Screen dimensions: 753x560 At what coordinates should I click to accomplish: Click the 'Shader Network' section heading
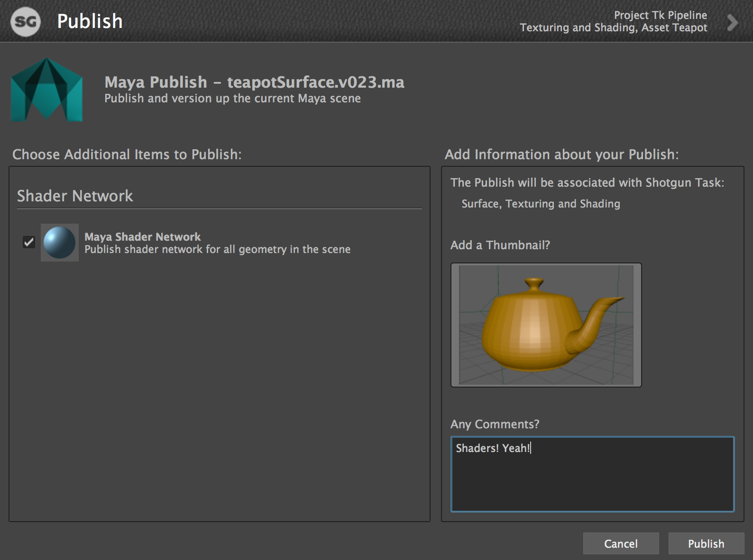pos(75,196)
